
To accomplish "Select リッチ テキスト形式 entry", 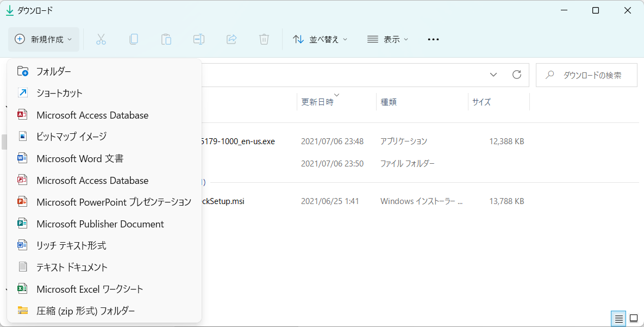I will 104,245.
